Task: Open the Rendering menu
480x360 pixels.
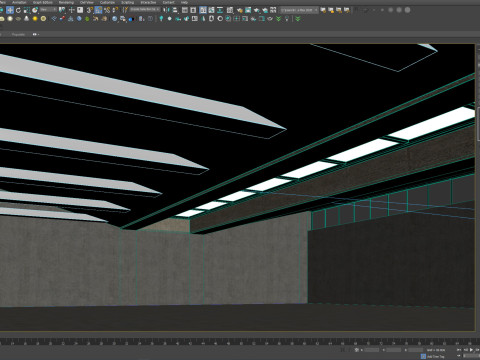Action: tap(66, 2)
